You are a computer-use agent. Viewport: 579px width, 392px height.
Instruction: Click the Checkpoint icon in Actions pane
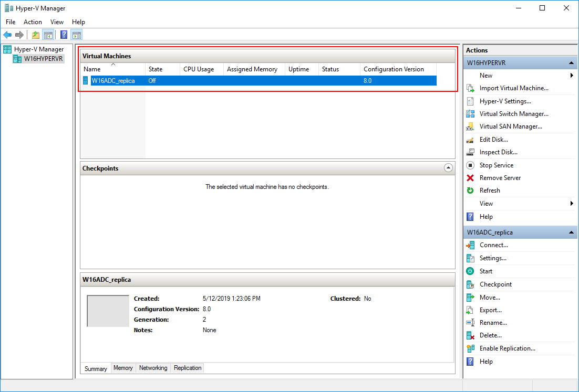point(470,284)
